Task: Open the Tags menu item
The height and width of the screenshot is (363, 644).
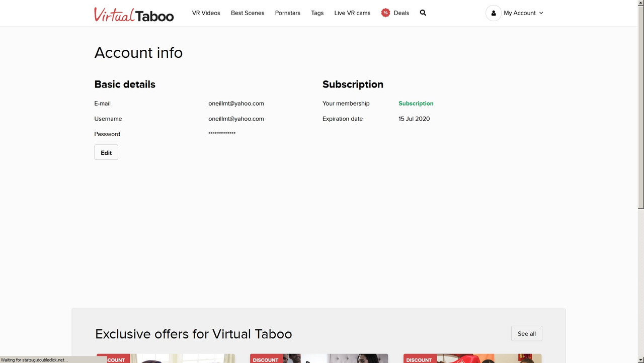Action: click(x=317, y=13)
